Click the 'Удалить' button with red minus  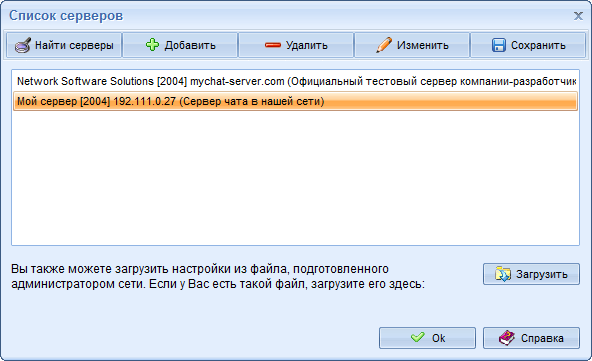[x=296, y=45]
